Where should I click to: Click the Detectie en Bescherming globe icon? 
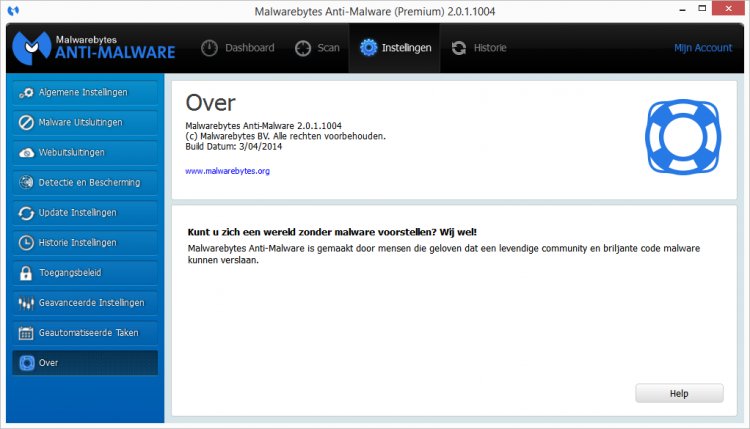(x=26, y=182)
